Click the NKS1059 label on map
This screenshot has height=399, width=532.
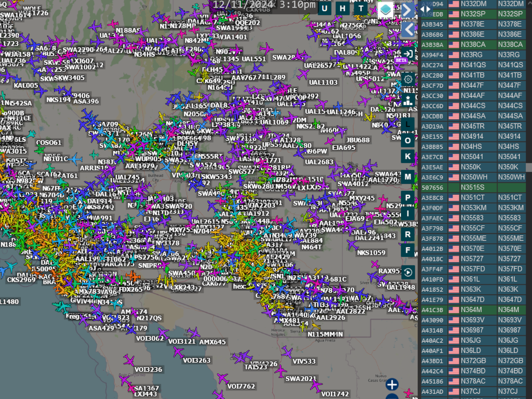tap(371, 253)
